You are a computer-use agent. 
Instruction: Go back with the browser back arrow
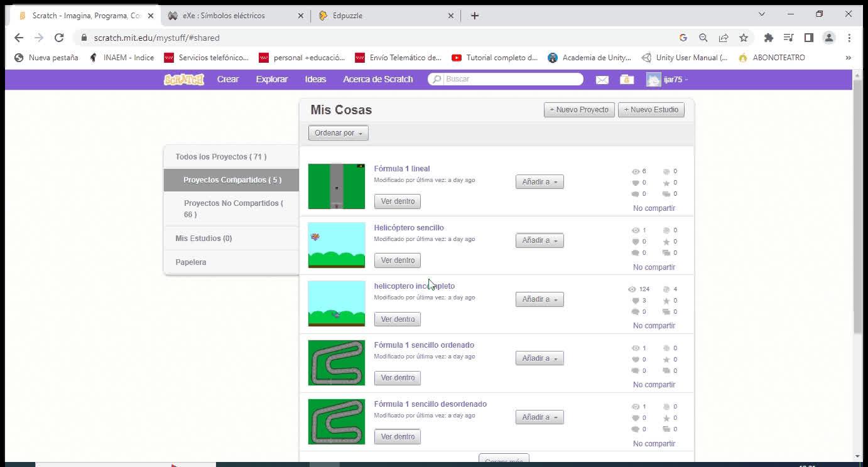[x=19, y=38]
